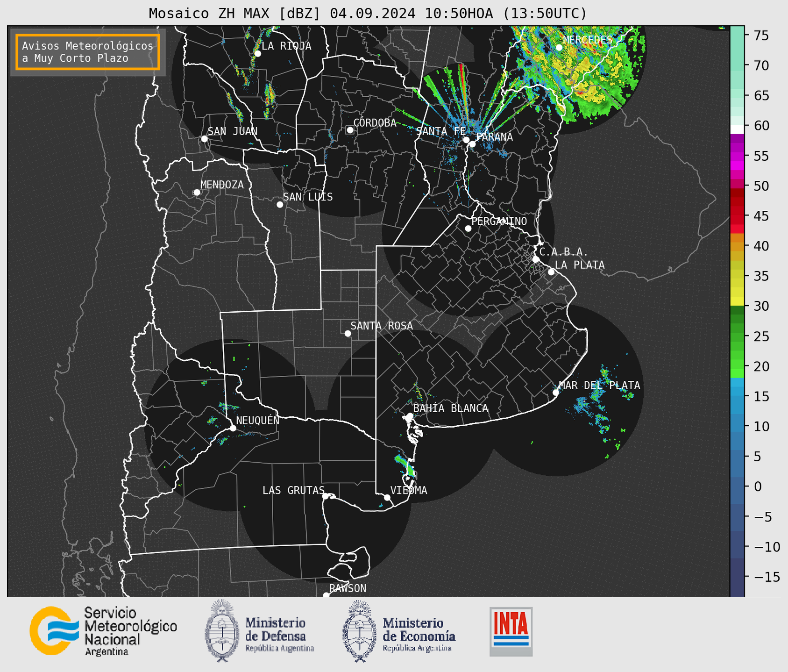Click the CORDOBA label text
The width and height of the screenshot is (788, 672).
coord(375,123)
